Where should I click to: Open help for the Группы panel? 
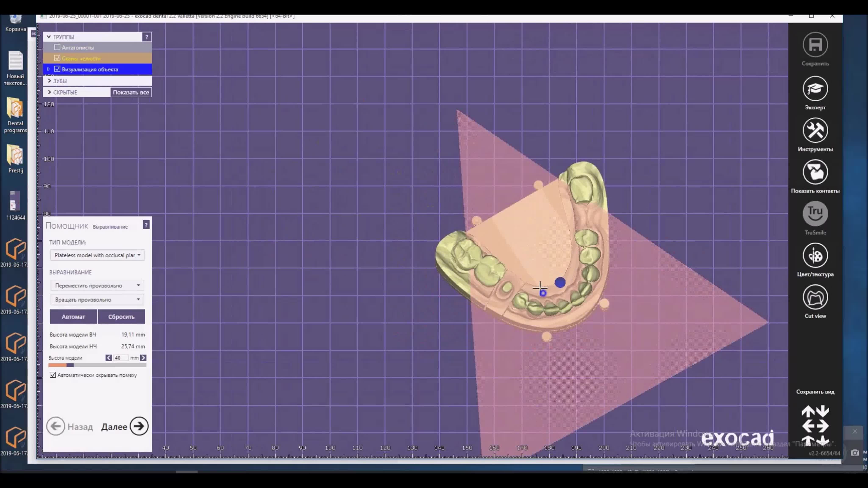147,37
